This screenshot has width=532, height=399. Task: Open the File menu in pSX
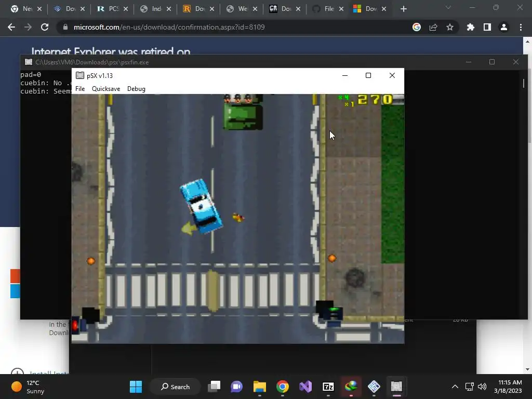pyautogui.click(x=80, y=88)
